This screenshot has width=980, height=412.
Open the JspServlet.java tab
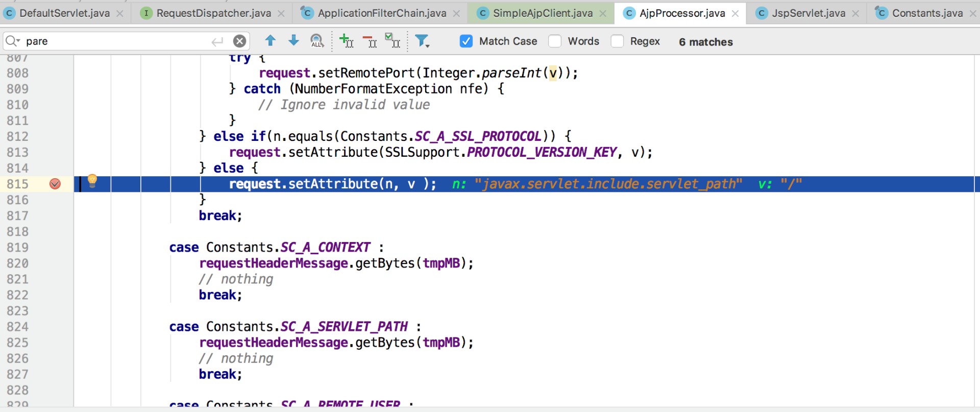point(808,13)
